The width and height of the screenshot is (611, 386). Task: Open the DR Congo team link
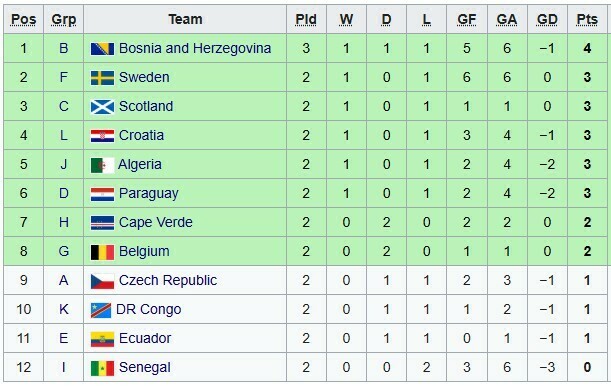[x=148, y=310]
